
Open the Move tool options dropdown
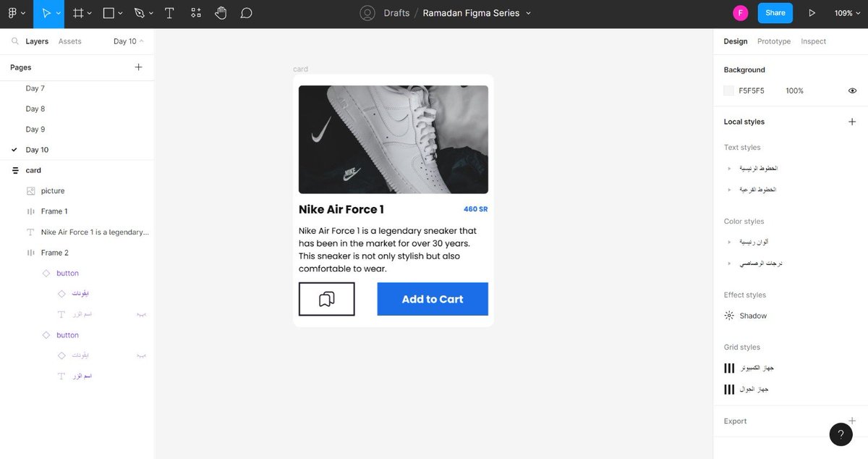tap(59, 13)
